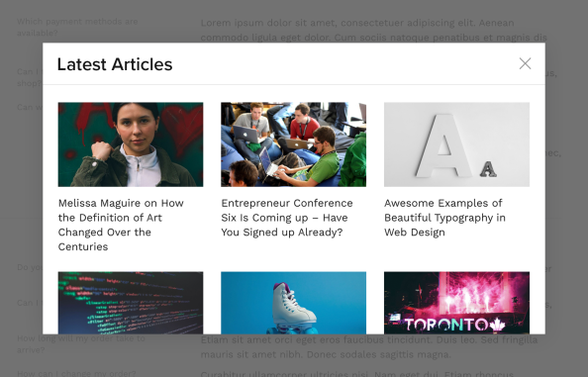Open the typography letter A thumbnail
This screenshot has width=588, height=377.
(456, 144)
